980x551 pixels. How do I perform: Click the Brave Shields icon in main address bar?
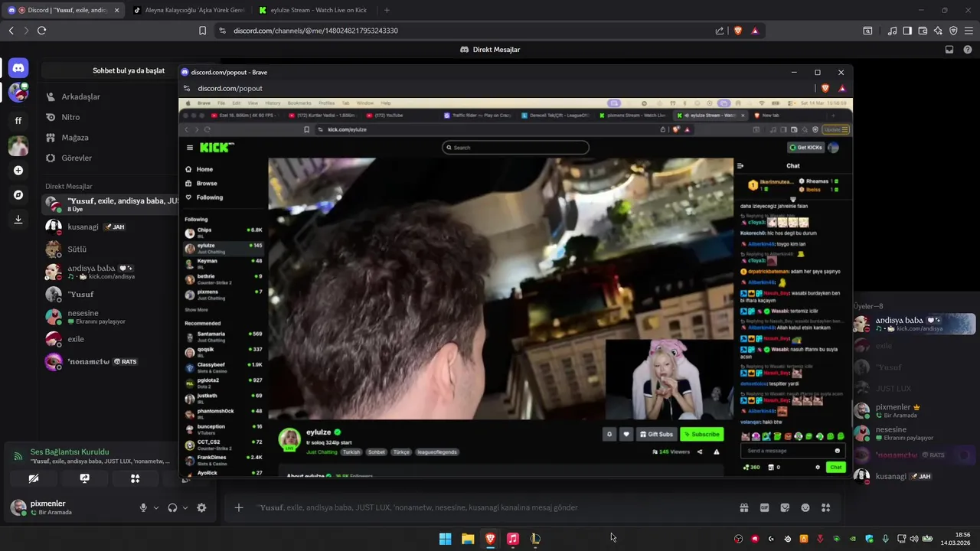click(738, 31)
